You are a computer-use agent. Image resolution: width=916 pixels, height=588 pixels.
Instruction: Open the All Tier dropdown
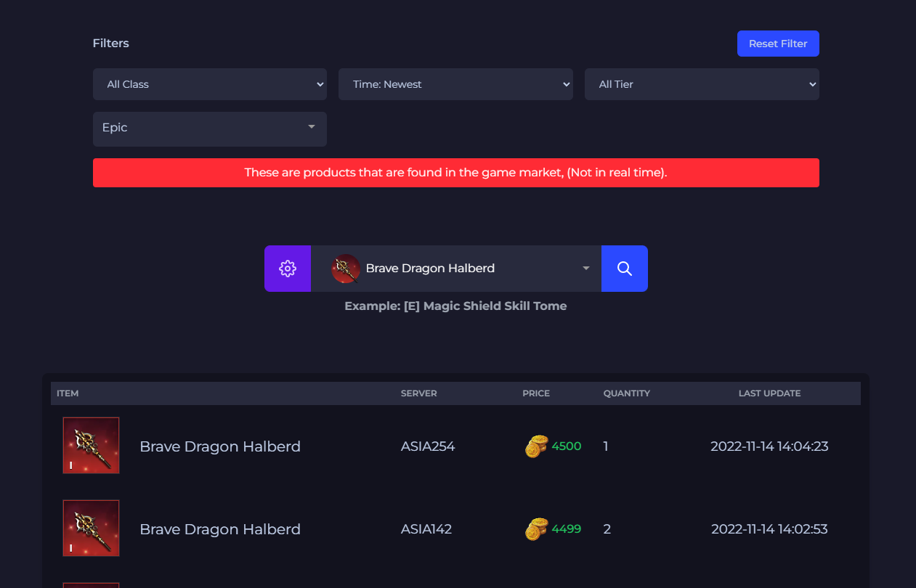click(x=702, y=84)
